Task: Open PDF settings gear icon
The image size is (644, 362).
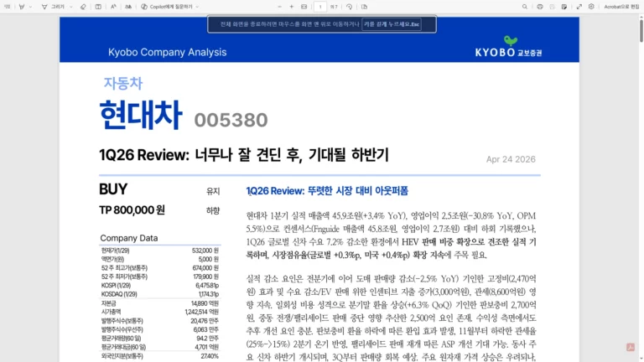Action: (x=591, y=7)
